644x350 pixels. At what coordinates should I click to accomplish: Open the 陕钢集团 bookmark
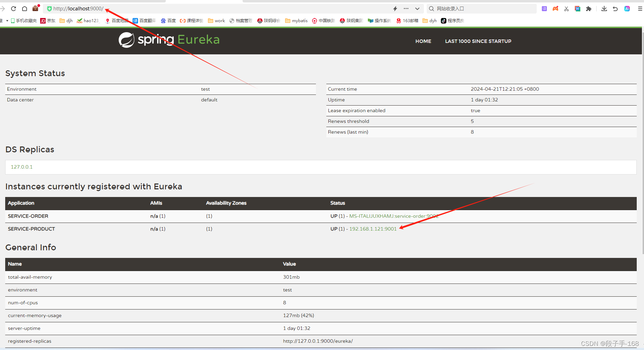pos(351,21)
